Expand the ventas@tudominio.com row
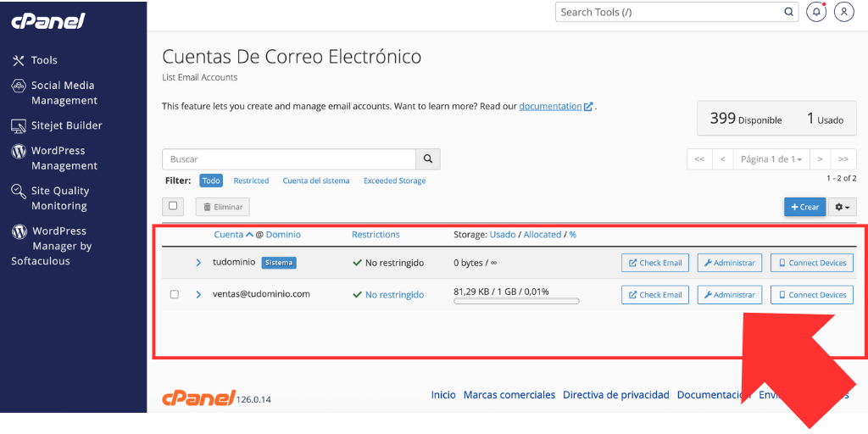The height and width of the screenshot is (434, 868). coord(199,295)
